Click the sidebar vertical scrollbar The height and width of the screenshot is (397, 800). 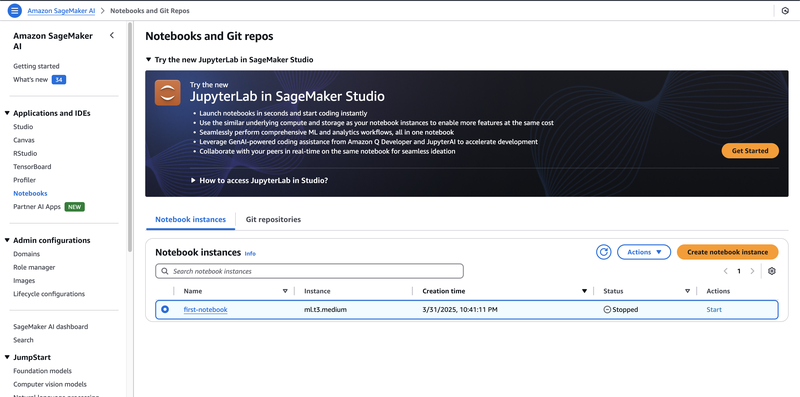click(130, 138)
